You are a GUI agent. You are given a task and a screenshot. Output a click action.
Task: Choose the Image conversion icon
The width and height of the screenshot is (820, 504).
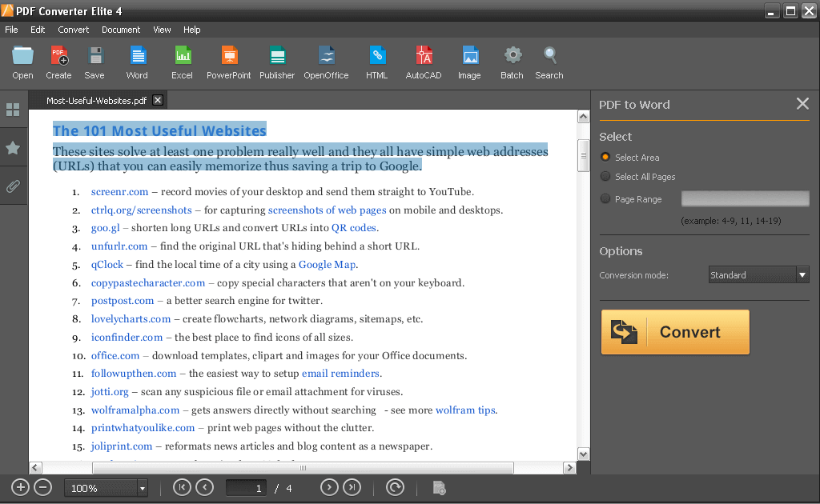coord(469,62)
